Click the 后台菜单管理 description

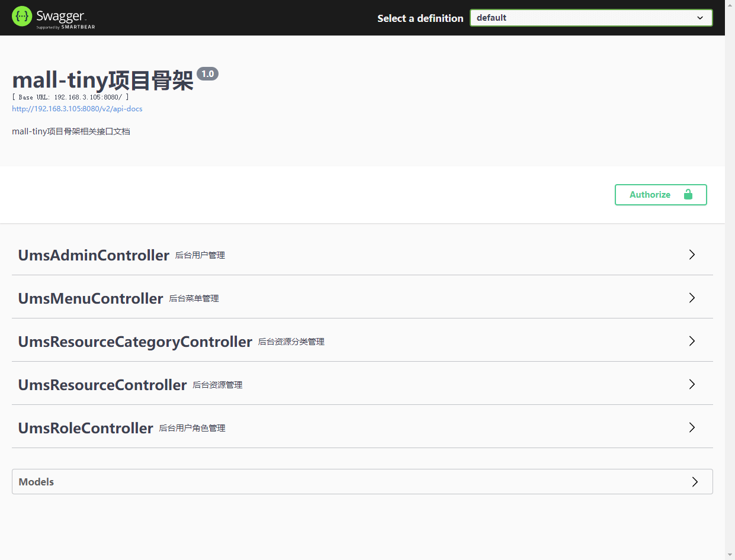click(194, 299)
